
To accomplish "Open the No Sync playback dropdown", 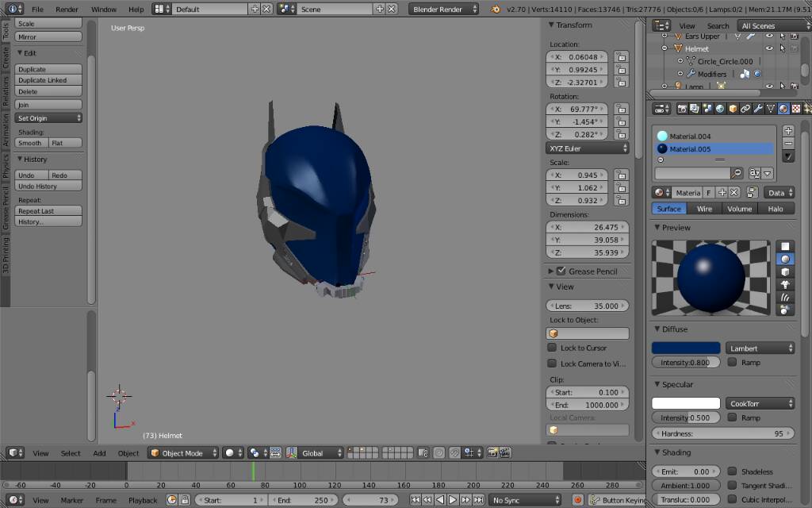I will pyautogui.click(x=525, y=500).
